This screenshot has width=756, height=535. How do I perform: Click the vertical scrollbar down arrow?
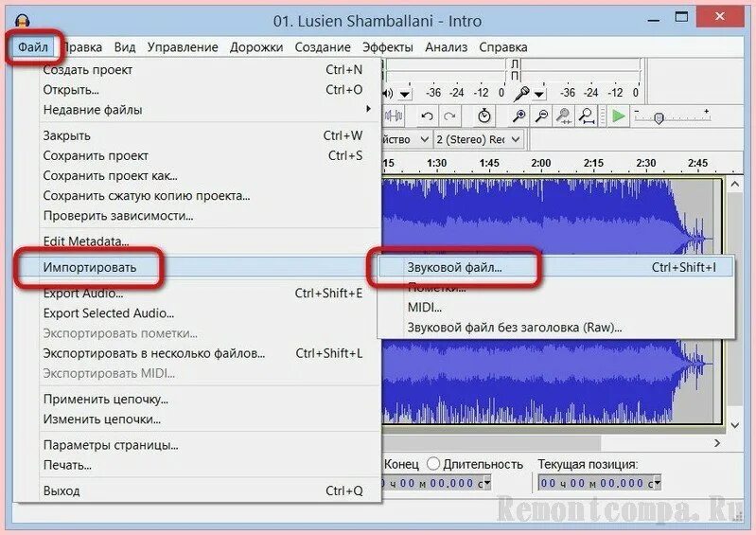(x=734, y=425)
